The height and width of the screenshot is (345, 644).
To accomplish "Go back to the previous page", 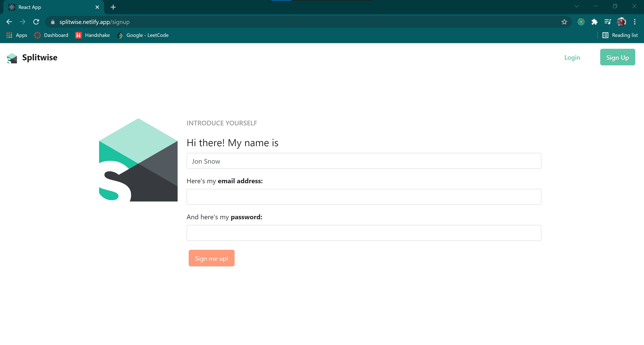I will (9, 22).
